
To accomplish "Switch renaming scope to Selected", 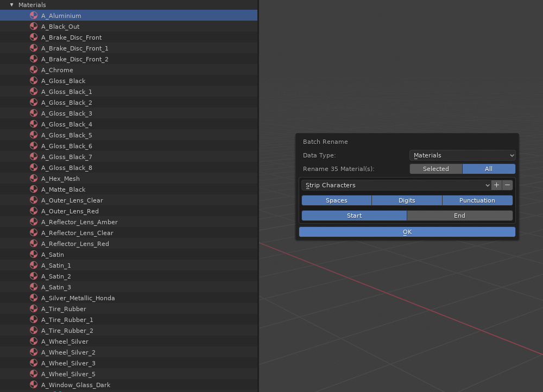I will pos(436,169).
